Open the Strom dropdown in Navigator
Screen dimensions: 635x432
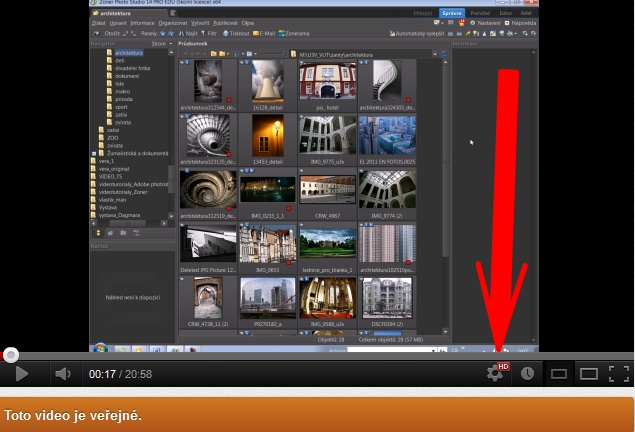click(x=160, y=44)
